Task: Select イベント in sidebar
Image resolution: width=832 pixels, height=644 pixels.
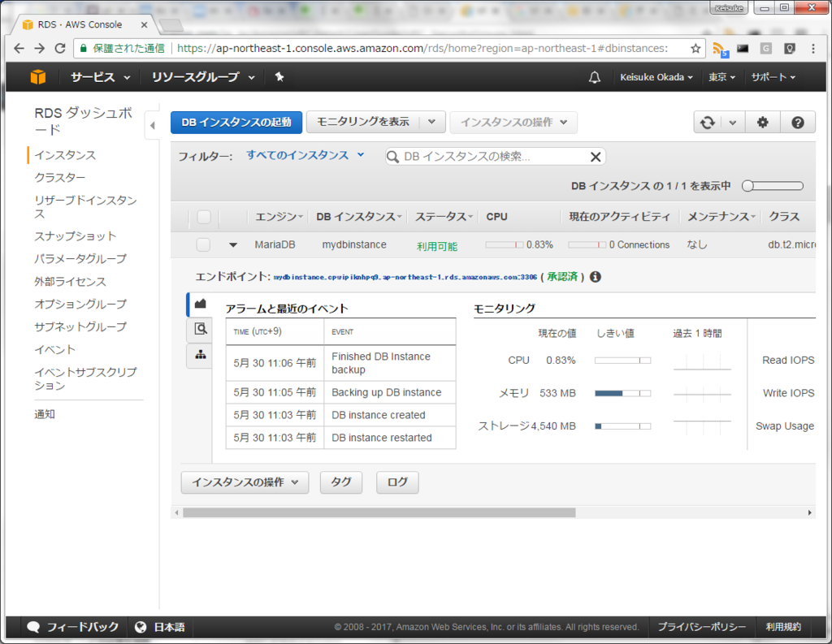Action: (54, 349)
